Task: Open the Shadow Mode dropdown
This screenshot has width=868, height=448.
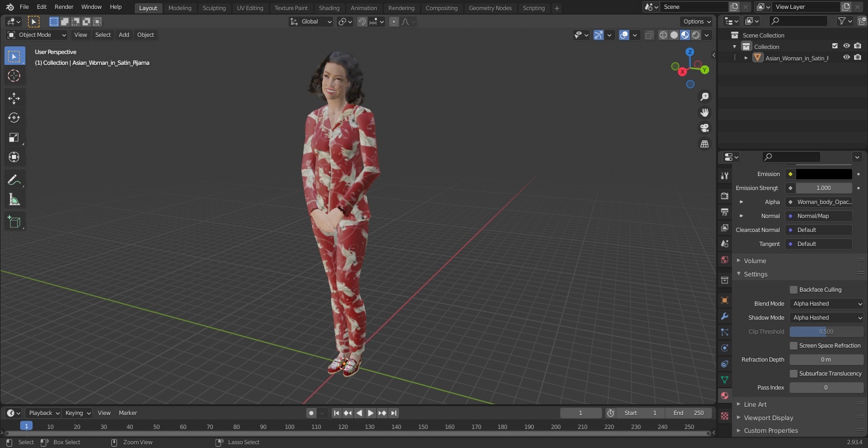Action: pos(827,318)
